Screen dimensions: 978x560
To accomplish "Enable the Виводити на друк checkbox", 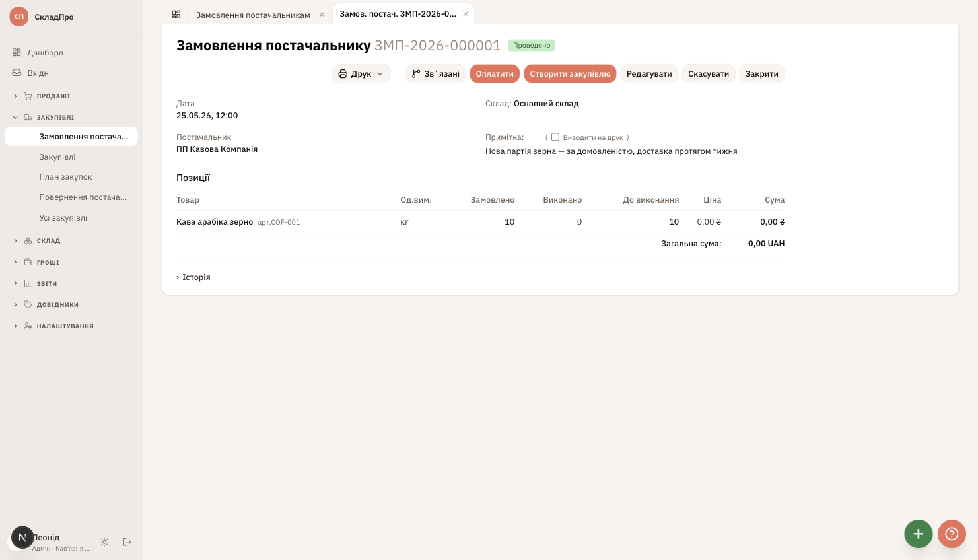I will click(555, 137).
